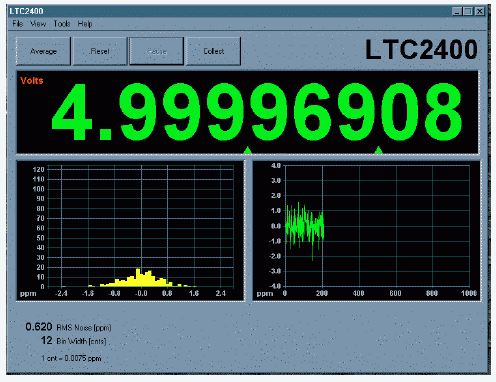
Task: Click the orange Volts label
Action: [32, 80]
